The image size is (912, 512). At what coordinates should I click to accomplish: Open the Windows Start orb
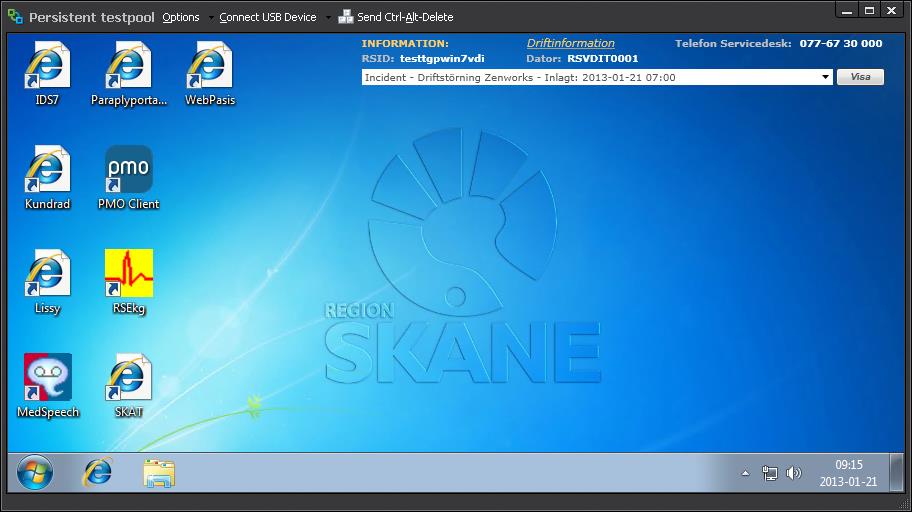click(35, 472)
